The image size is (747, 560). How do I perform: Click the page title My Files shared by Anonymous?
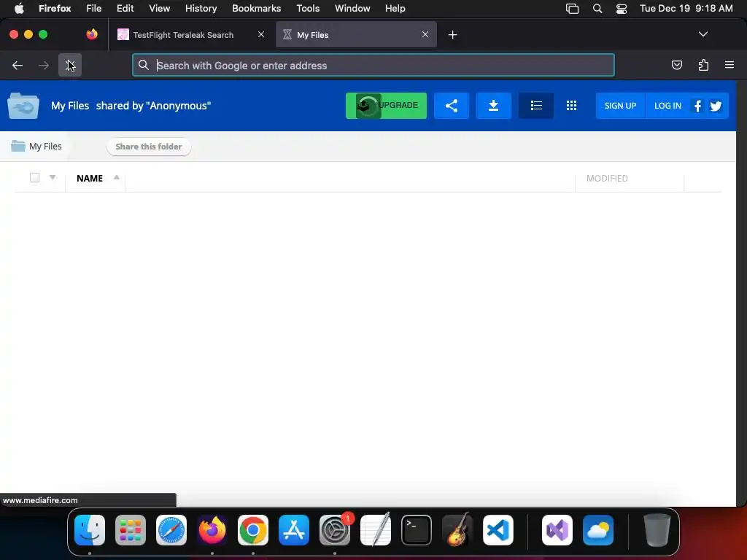(131, 106)
